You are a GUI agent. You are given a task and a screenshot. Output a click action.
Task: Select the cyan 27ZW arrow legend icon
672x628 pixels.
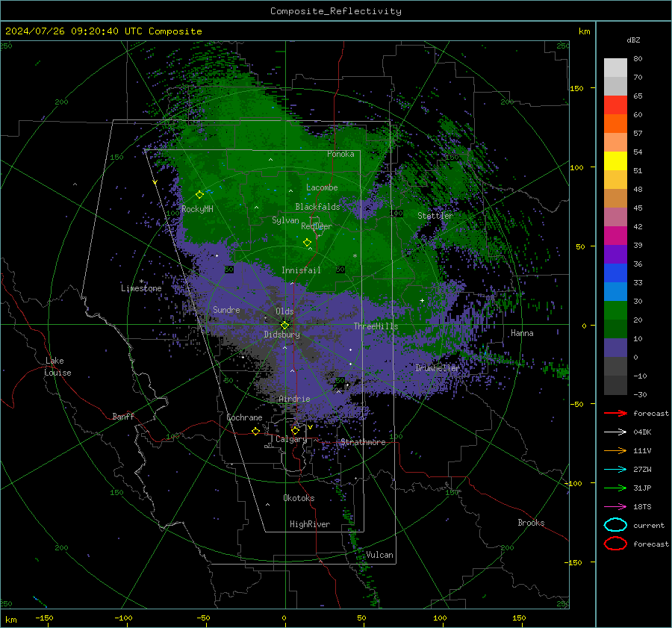pyautogui.click(x=615, y=470)
